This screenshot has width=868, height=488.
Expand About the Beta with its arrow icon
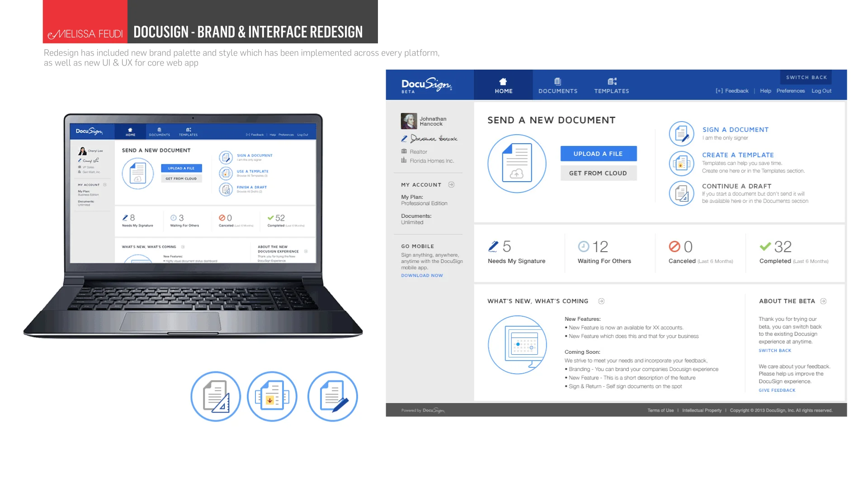[x=823, y=301]
